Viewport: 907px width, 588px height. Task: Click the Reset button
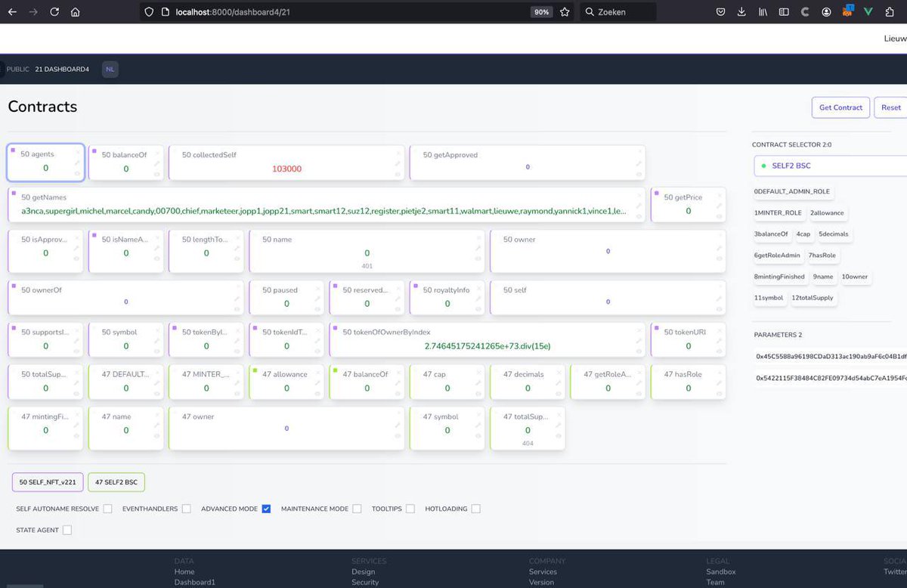pyautogui.click(x=891, y=107)
